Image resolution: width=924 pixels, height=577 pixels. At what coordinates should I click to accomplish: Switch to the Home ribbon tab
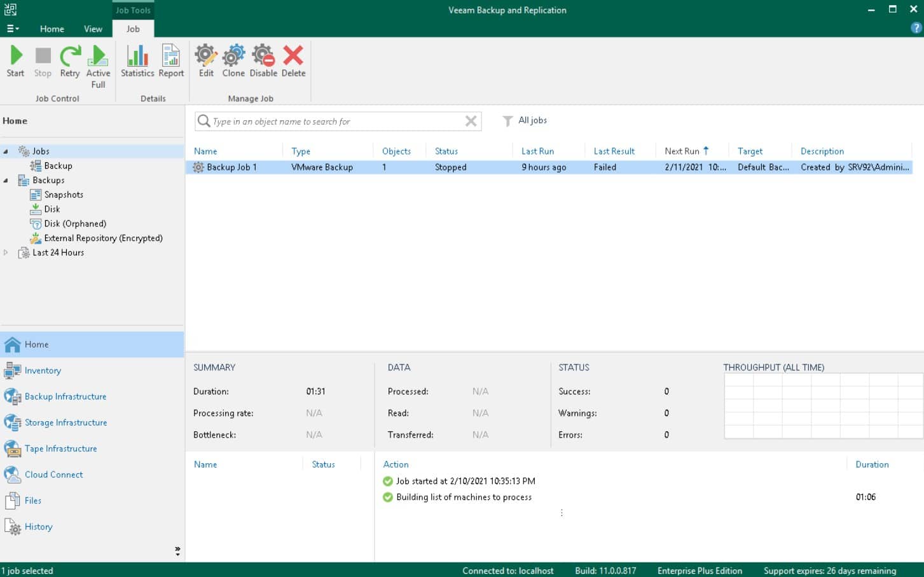click(x=52, y=29)
